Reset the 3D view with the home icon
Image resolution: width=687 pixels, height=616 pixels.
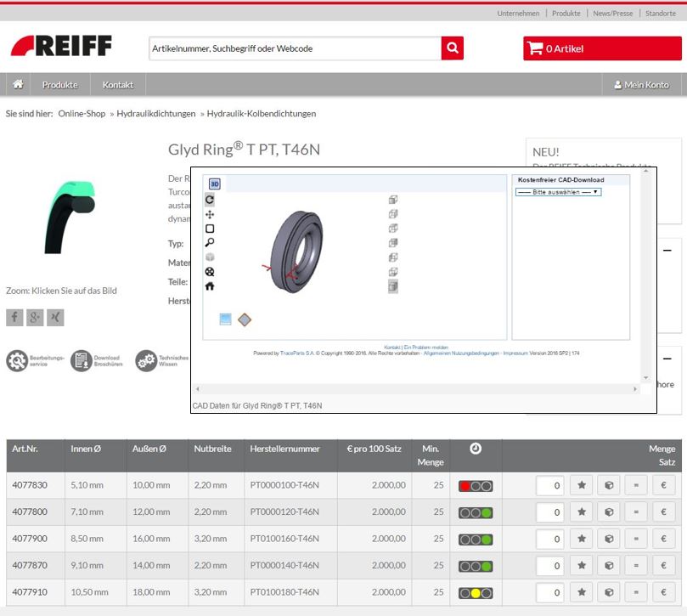210,286
